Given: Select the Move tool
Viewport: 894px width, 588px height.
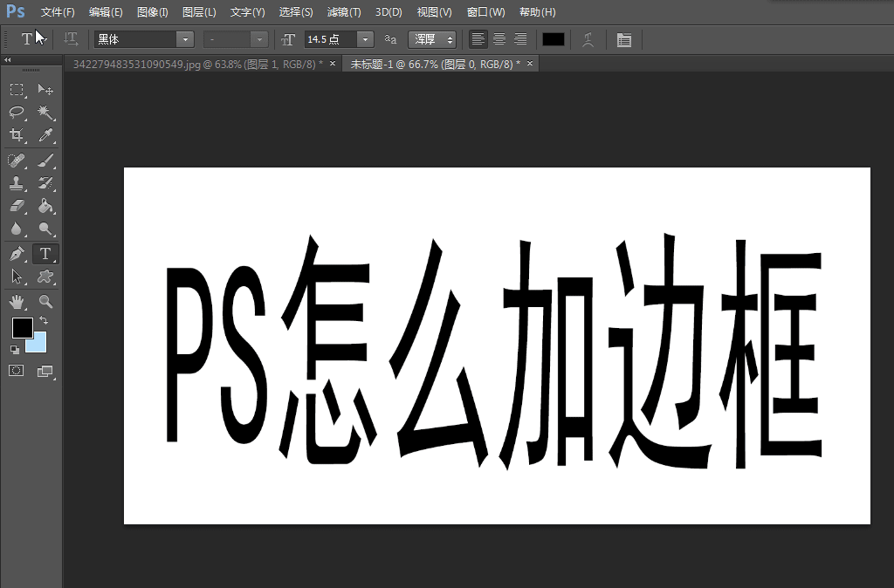Looking at the screenshot, I should (45, 89).
